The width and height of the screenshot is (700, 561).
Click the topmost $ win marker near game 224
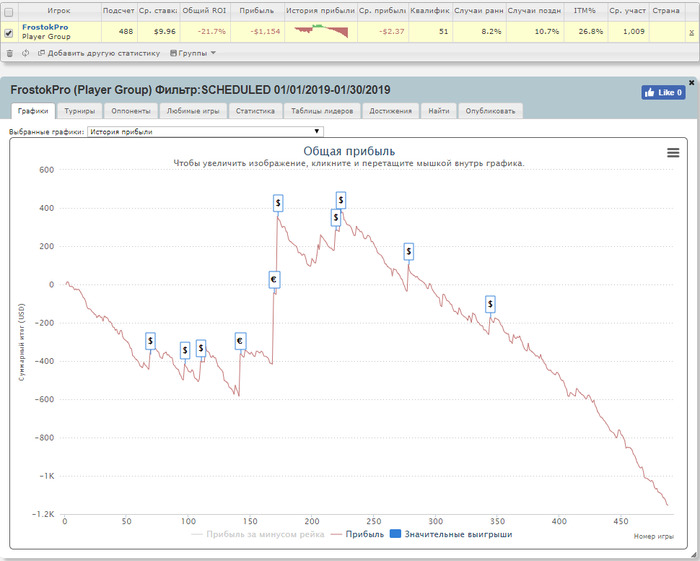341,200
